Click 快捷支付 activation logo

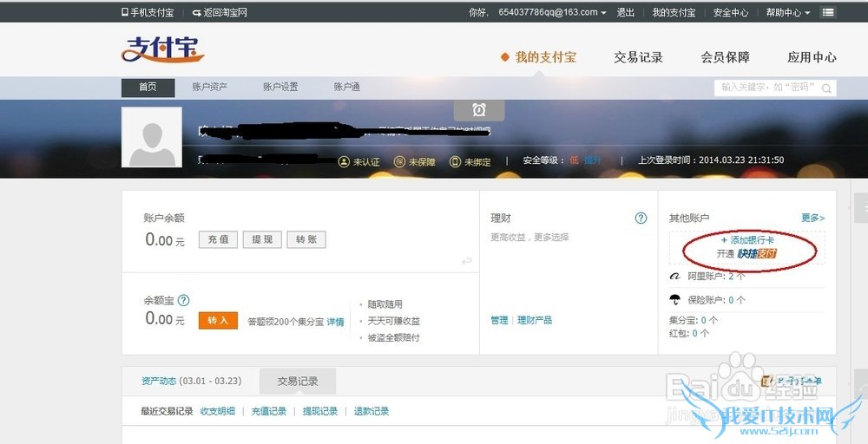point(757,254)
